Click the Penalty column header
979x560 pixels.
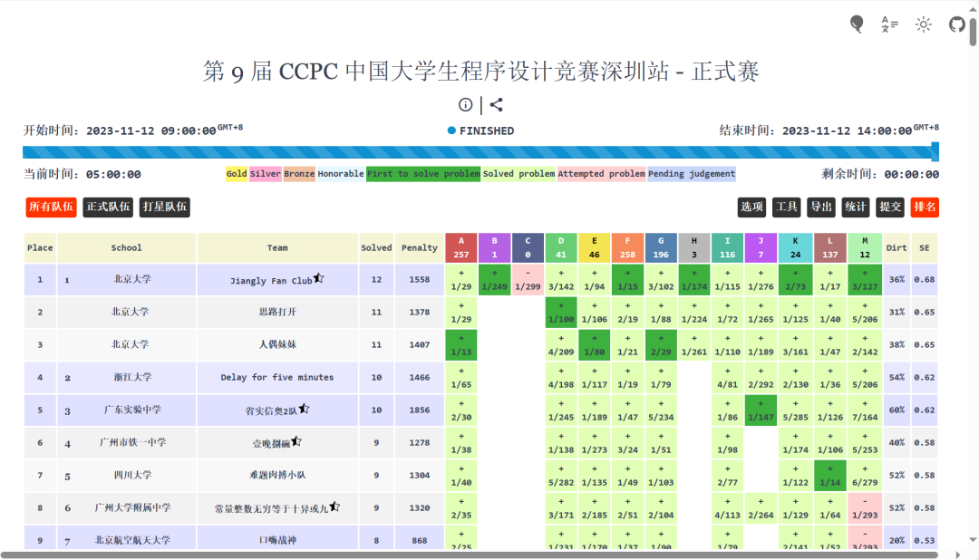point(420,248)
